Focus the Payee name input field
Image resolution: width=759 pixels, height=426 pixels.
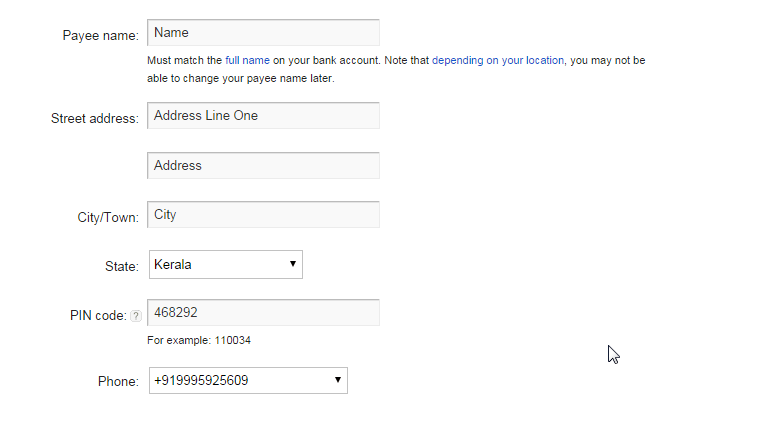point(263,32)
